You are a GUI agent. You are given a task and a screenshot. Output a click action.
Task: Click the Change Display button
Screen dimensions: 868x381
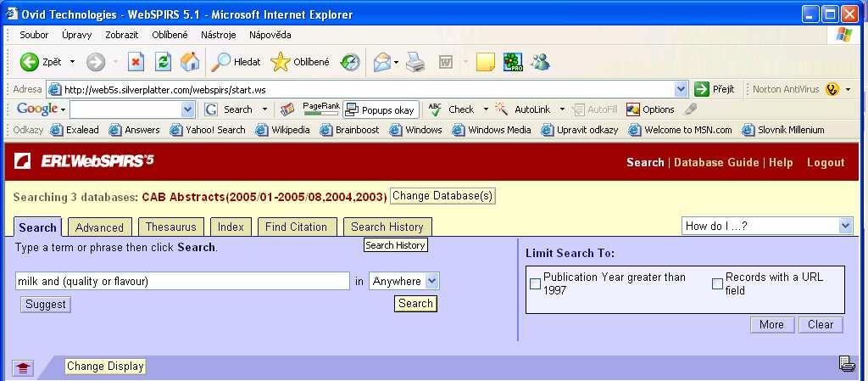[x=105, y=366]
